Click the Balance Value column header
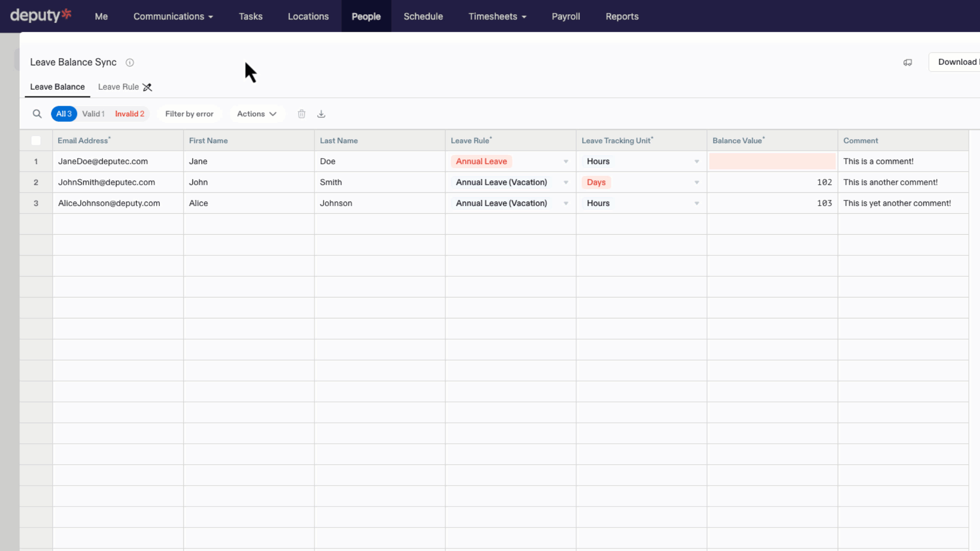This screenshot has height=551, width=980. point(772,140)
